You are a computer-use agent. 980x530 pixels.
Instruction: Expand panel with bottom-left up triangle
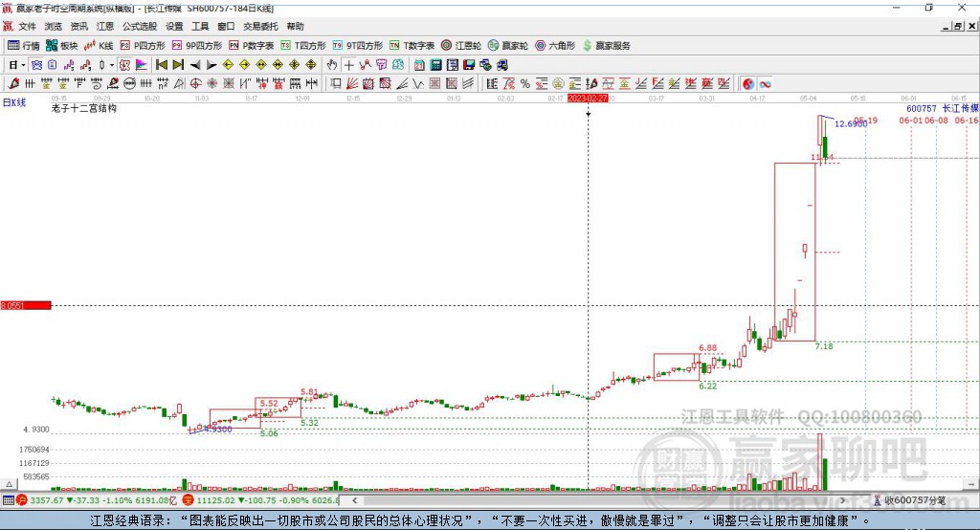coord(9,484)
